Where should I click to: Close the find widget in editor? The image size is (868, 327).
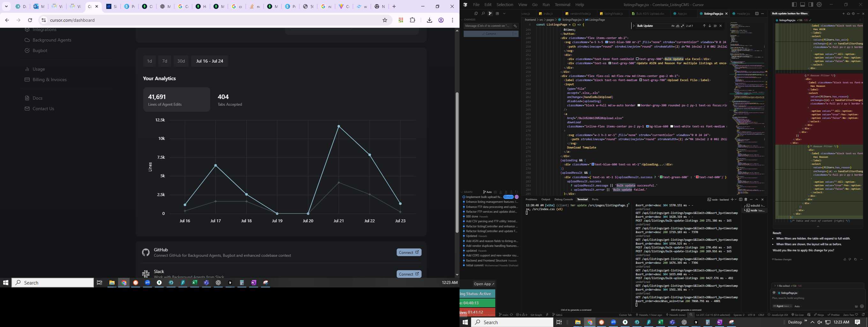pos(721,26)
